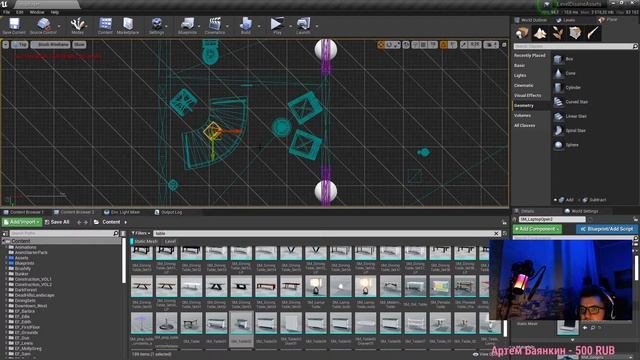
Task: Open the Source Control toolbar icon
Action: (43, 26)
